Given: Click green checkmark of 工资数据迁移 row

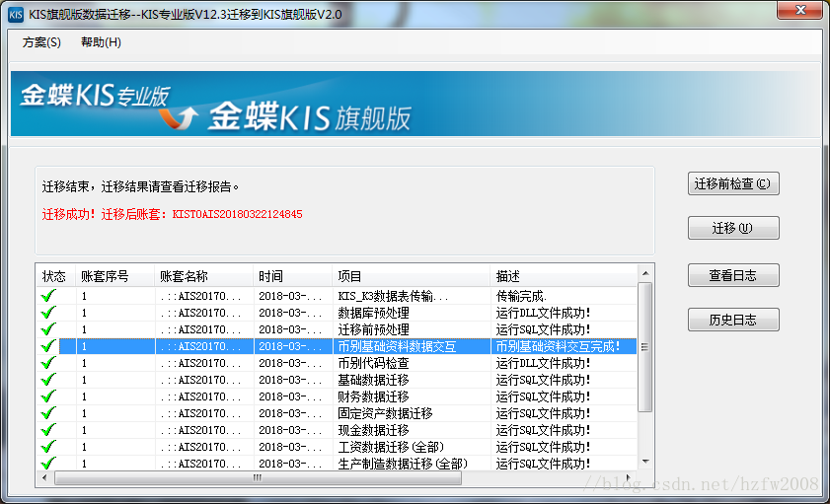Looking at the screenshot, I should 48,448.
